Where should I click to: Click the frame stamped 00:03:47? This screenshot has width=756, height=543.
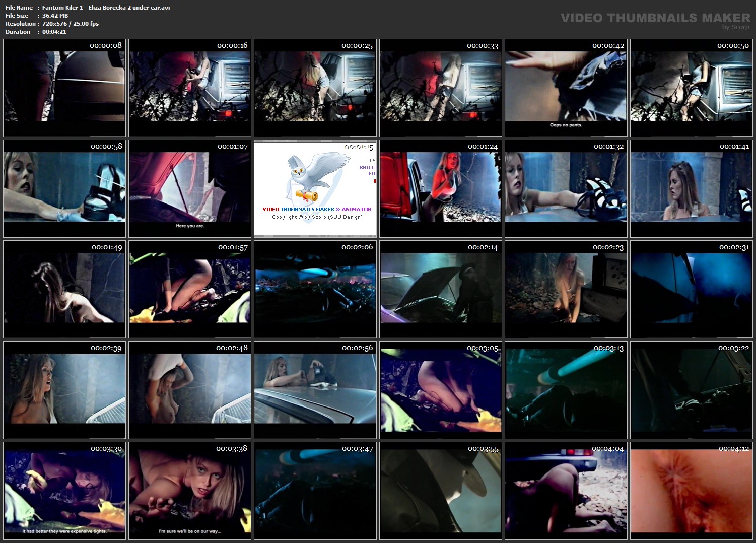315,491
